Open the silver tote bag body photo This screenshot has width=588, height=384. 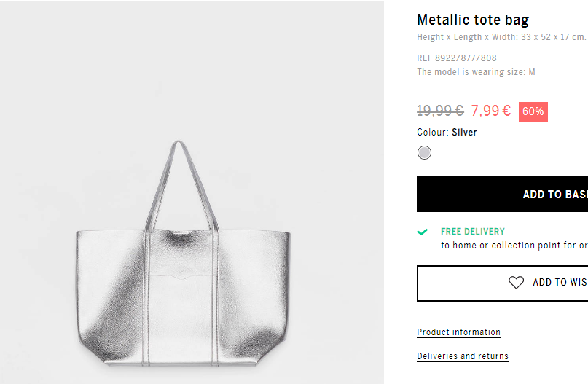click(183, 297)
